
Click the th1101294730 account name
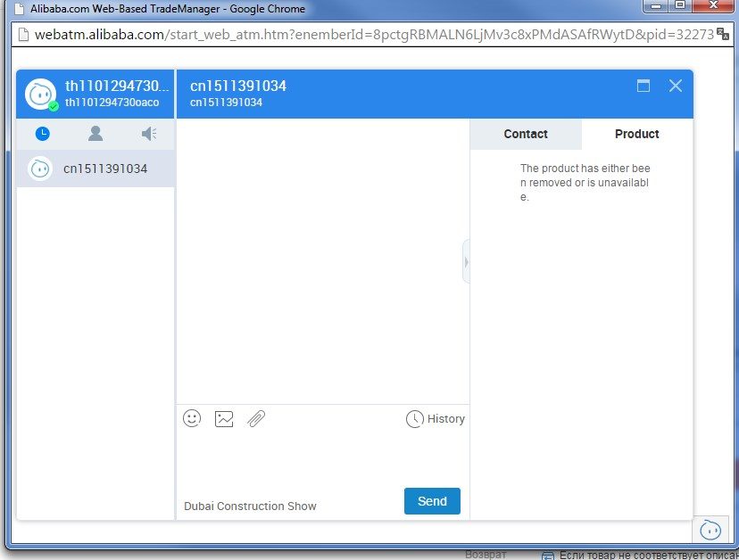tap(116, 86)
